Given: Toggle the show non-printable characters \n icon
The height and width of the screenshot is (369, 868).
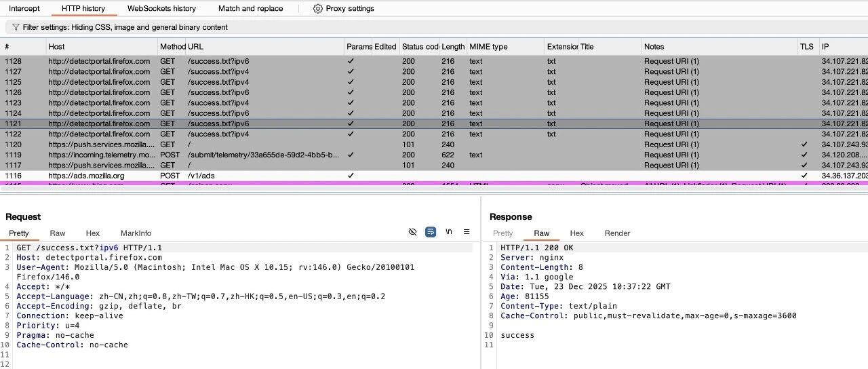Looking at the screenshot, I should coord(449,232).
